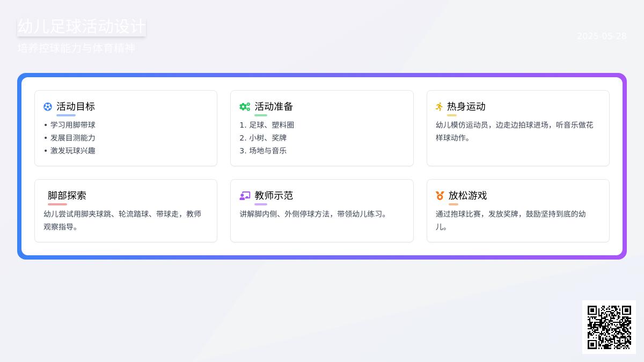Viewport: 644px width, 362px height.
Task: Click the bullet 学习用脚带球
Action: pos(73,125)
